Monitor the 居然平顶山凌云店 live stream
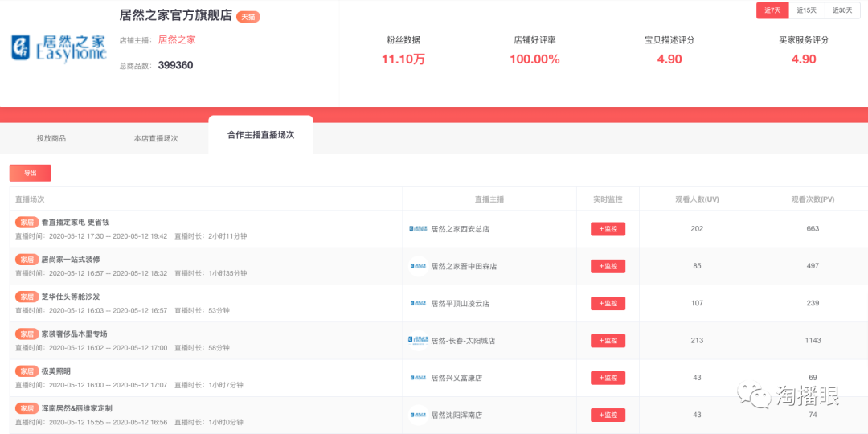The image size is (868, 434). [x=608, y=303]
